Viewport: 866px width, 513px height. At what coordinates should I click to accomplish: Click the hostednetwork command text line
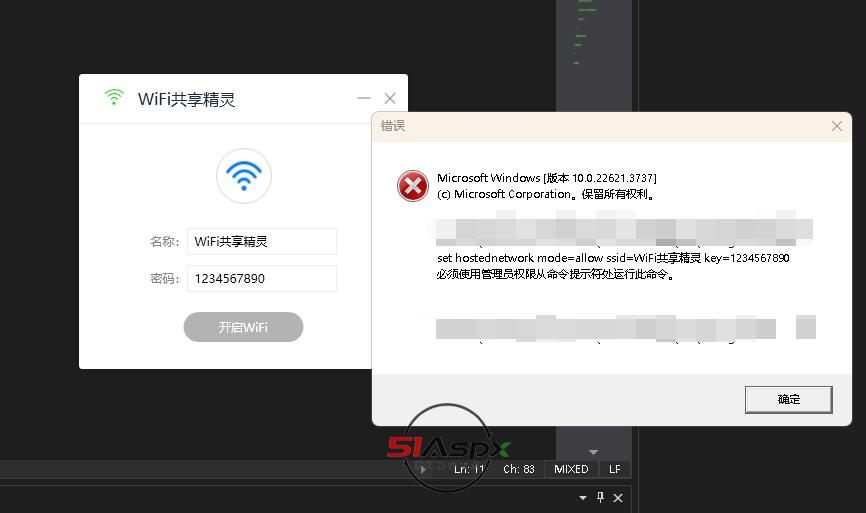point(613,258)
